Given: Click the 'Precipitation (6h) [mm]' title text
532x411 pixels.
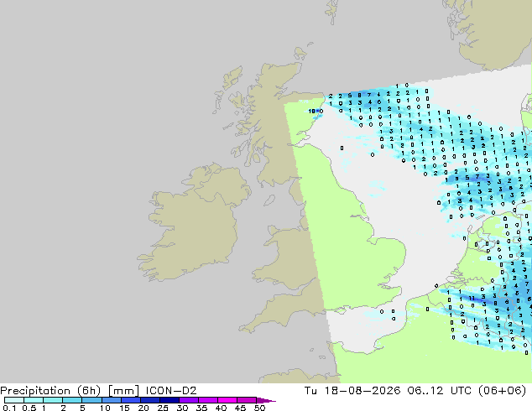Looking at the screenshot, I should pos(70,391).
